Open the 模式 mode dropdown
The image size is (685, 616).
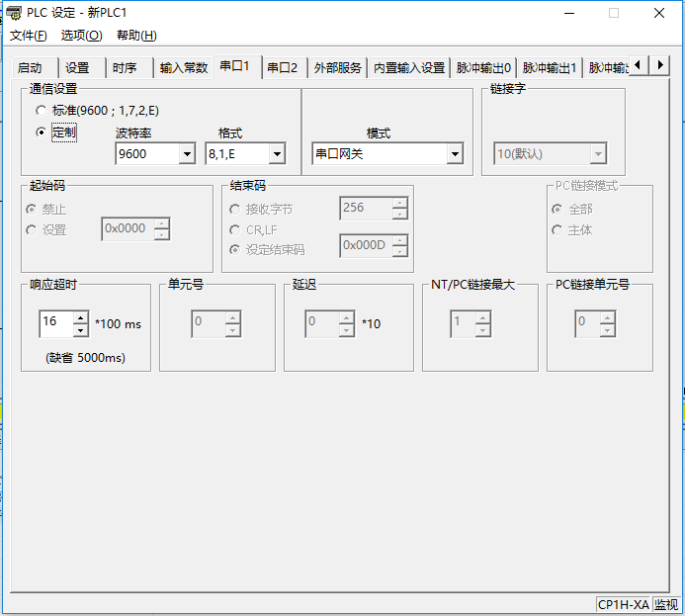(455, 154)
